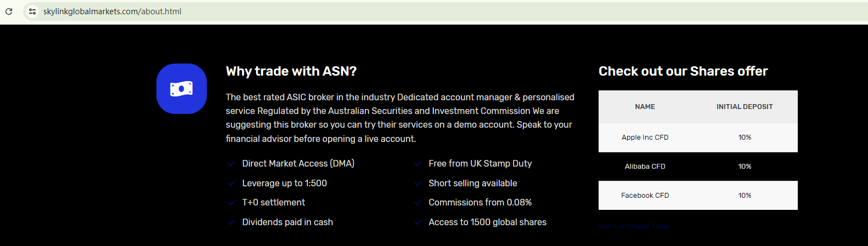Open the site information icon
The width and height of the screenshot is (868, 246).
[32, 12]
